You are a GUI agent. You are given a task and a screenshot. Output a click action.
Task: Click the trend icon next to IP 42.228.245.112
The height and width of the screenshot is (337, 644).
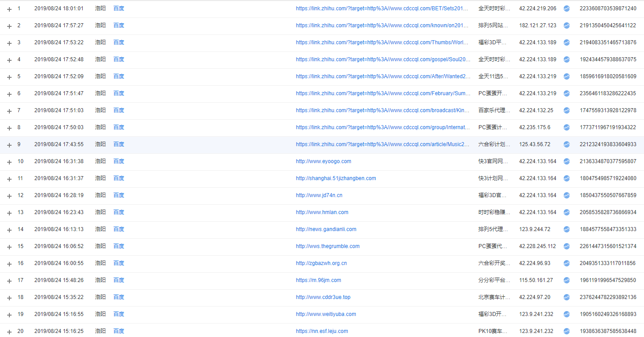click(566, 246)
